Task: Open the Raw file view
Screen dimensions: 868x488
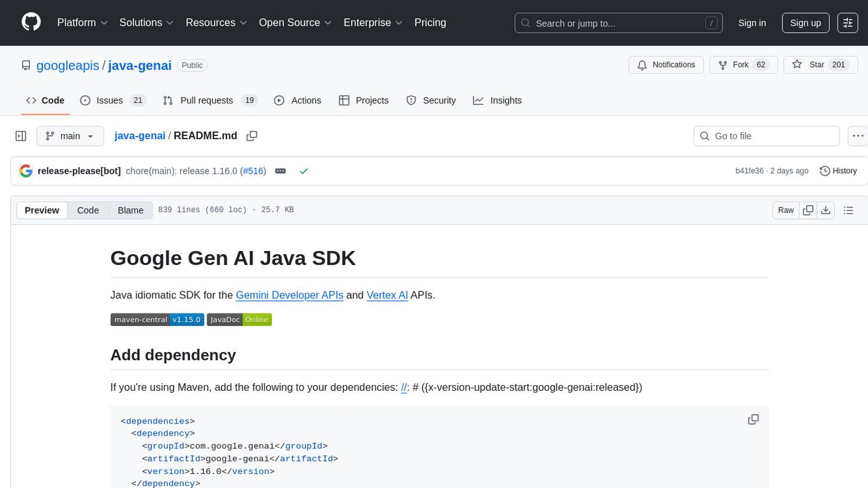Action: [x=786, y=210]
